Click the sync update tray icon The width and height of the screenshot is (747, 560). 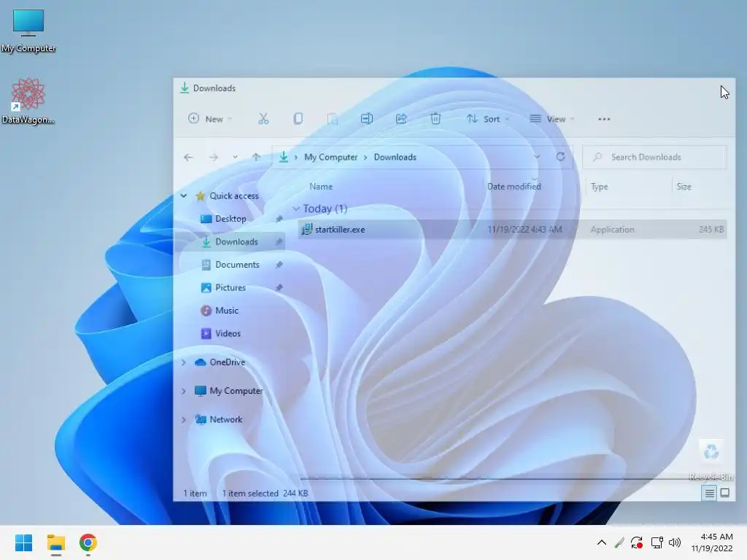[x=636, y=542]
